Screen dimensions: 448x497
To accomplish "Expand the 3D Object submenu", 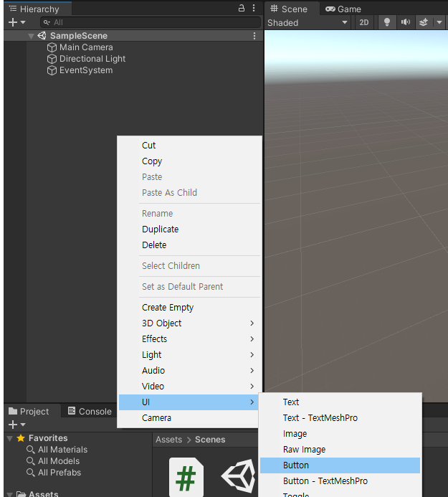I will tap(189, 323).
